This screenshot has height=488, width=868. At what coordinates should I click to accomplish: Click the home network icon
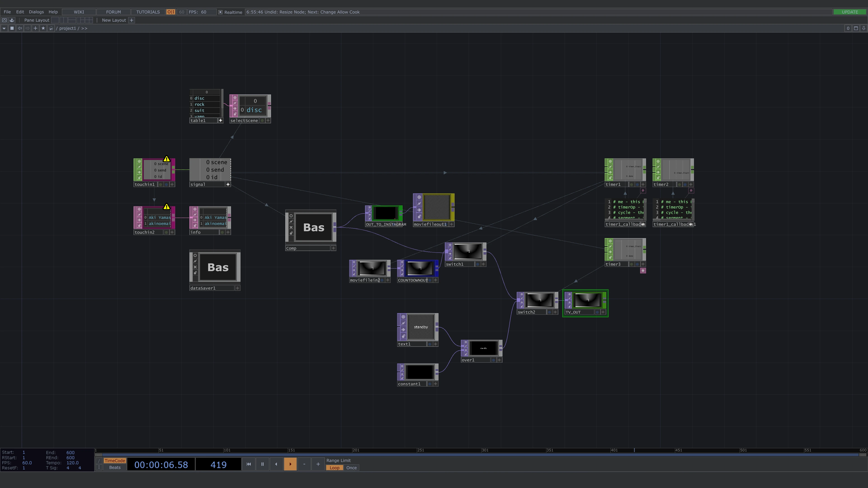(51, 28)
